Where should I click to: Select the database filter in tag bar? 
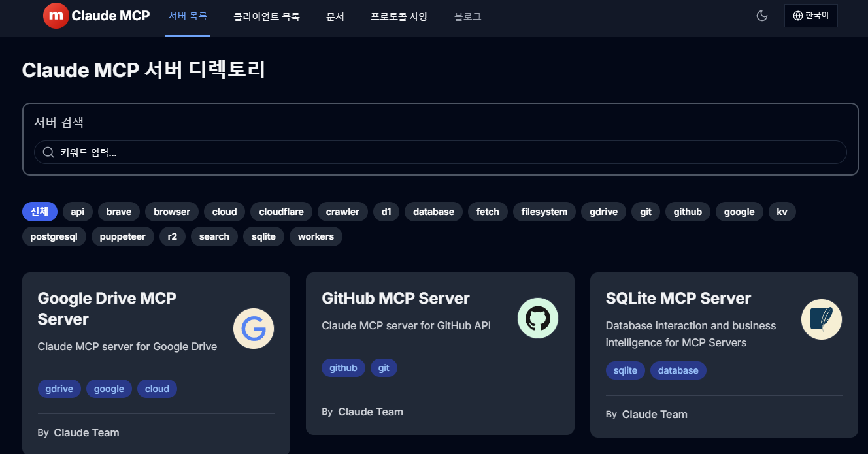[x=433, y=212]
